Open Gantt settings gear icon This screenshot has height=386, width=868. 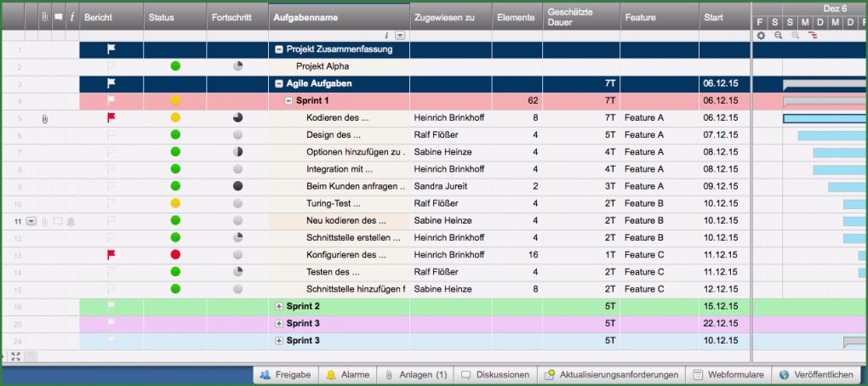pyautogui.click(x=761, y=36)
